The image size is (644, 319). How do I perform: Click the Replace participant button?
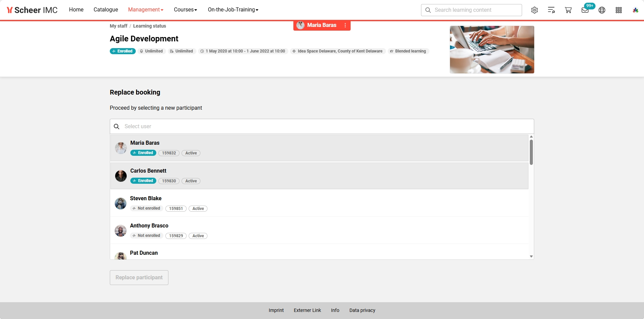(139, 278)
